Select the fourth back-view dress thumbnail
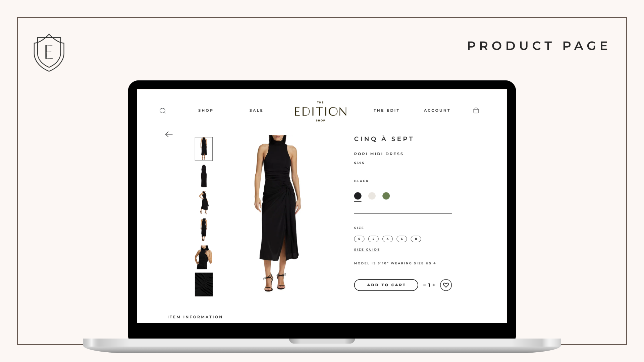Image resolution: width=644 pixels, height=362 pixels. click(x=204, y=230)
